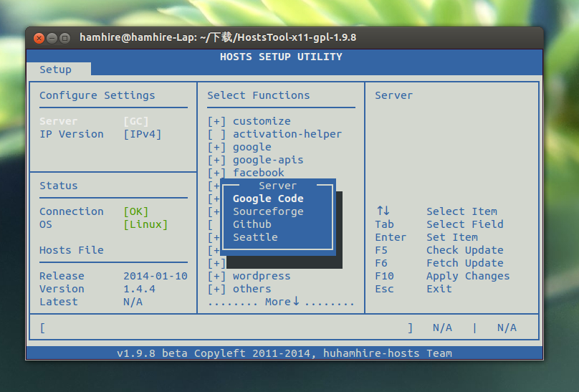
Task: Click the Configure Settings heading
Action: pyautogui.click(x=97, y=95)
